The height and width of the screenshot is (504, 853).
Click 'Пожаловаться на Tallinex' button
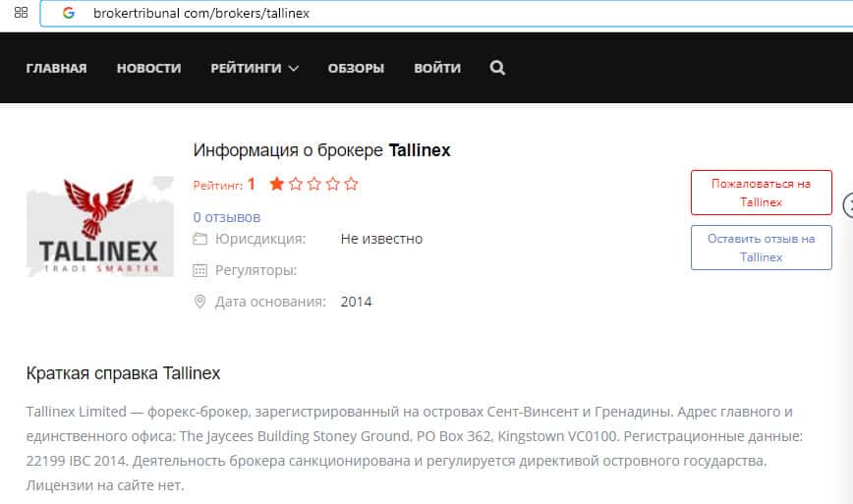(x=761, y=193)
